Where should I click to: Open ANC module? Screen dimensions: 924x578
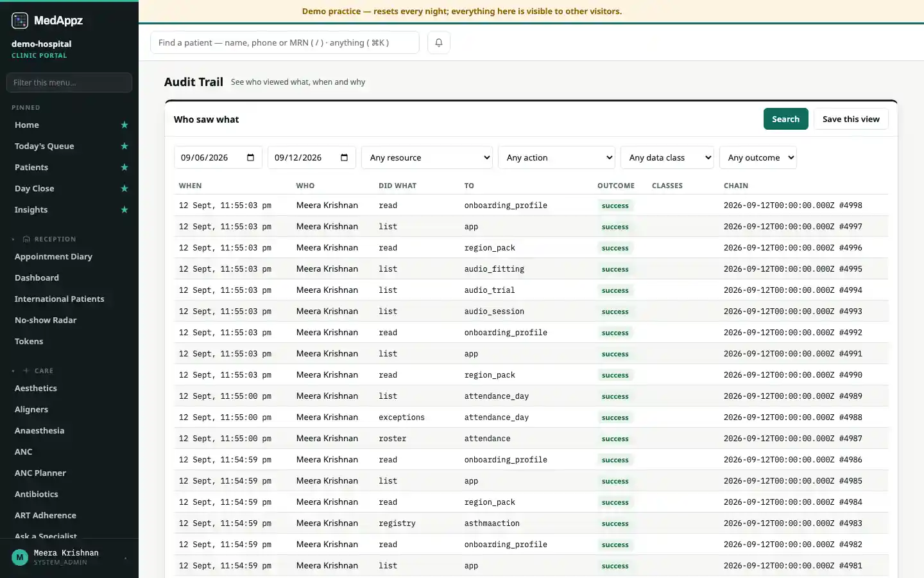pos(24,452)
